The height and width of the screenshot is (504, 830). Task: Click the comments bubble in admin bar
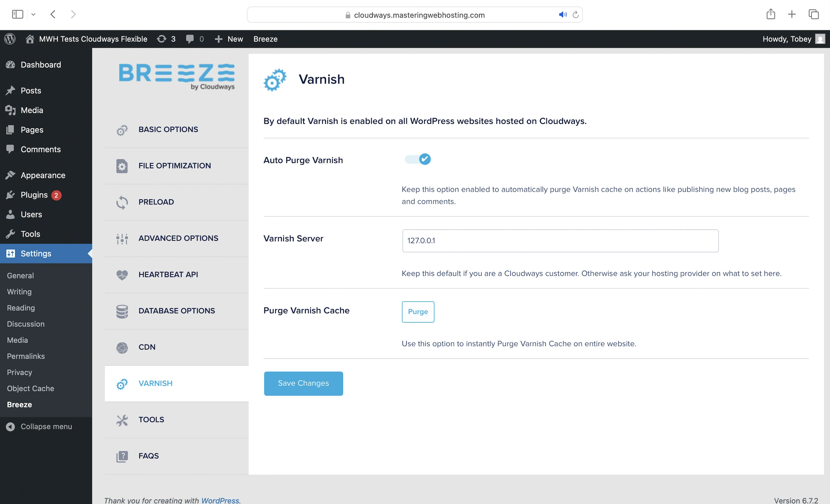pos(190,39)
